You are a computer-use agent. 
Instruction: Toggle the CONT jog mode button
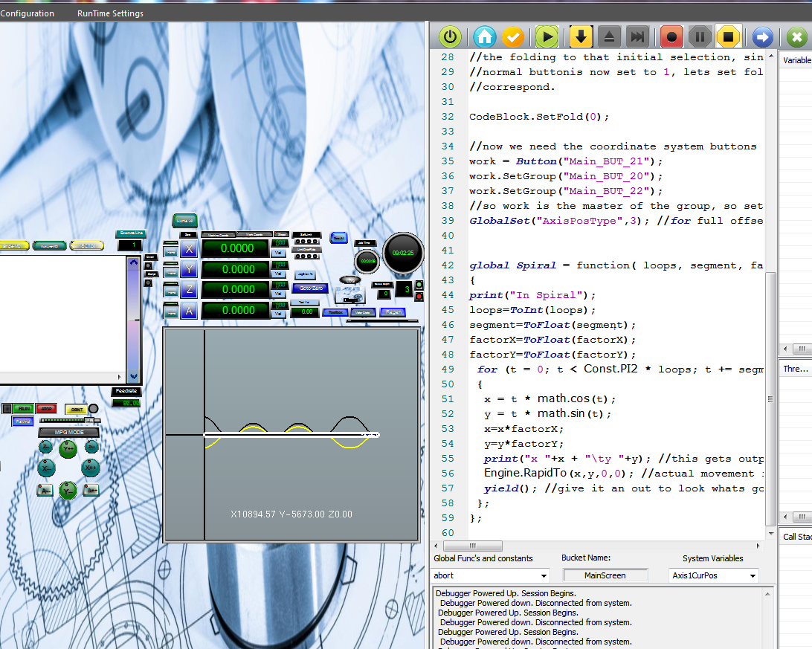(x=76, y=409)
